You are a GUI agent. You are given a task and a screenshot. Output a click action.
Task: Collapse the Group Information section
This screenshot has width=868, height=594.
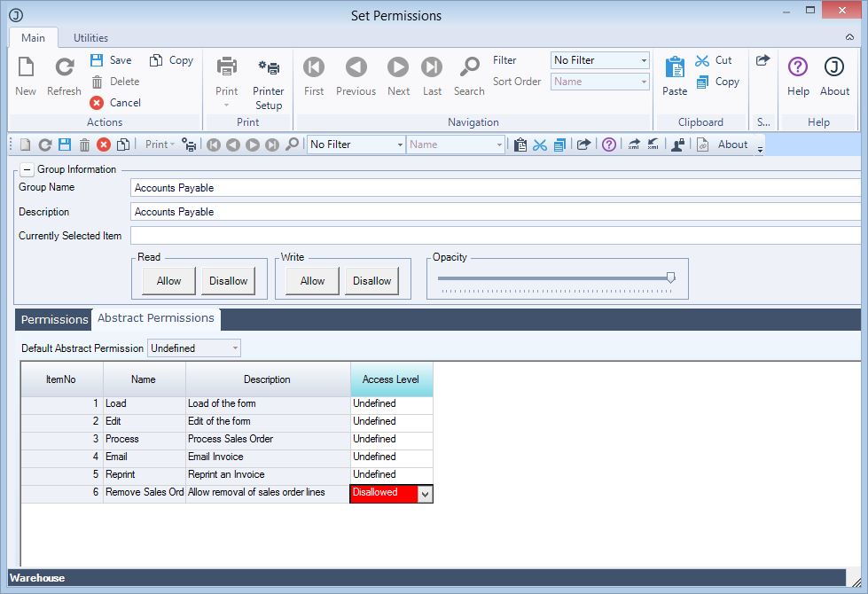(x=27, y=169)
